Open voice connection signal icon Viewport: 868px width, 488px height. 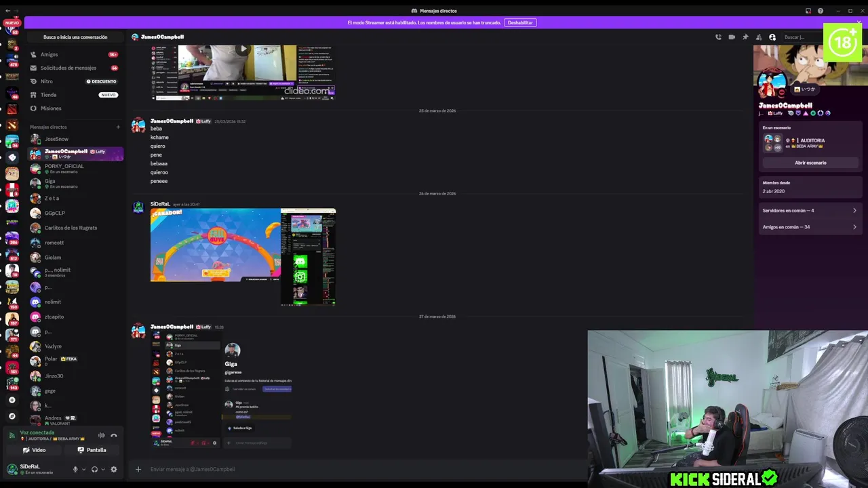tap(12, 436)
